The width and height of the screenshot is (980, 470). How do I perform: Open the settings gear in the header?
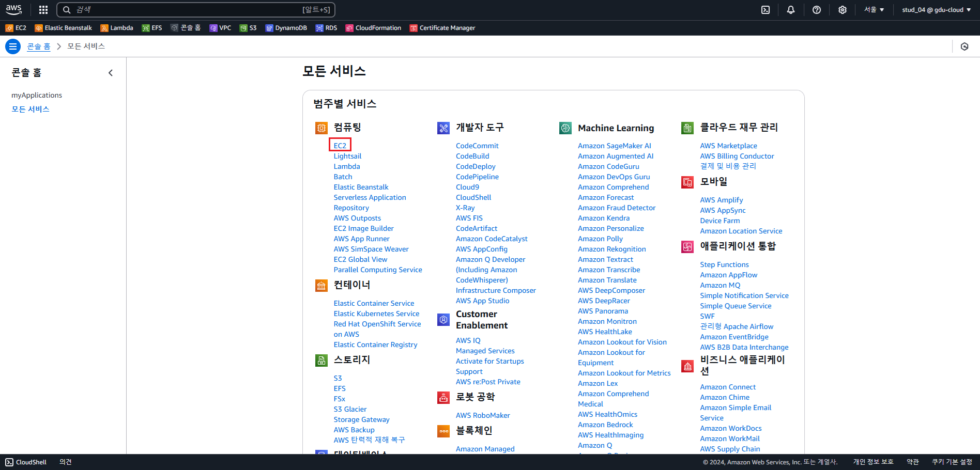pyautogui.click(x=843, y=10)
